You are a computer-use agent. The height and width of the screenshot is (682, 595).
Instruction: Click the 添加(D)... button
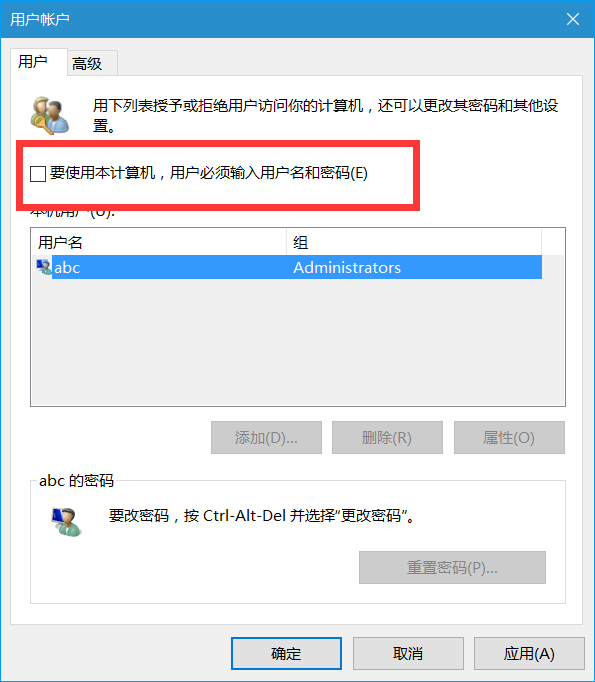[266, 438]
